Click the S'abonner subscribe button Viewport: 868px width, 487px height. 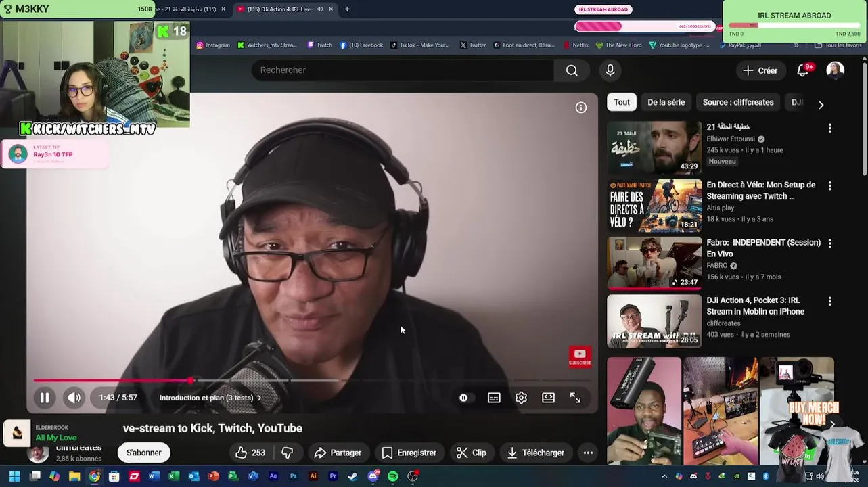pos(144,453)
